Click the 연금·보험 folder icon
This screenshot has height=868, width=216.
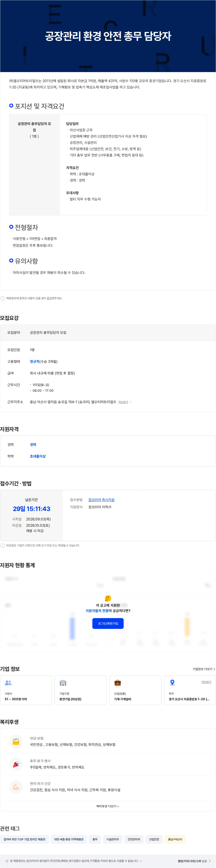[16, 742]
